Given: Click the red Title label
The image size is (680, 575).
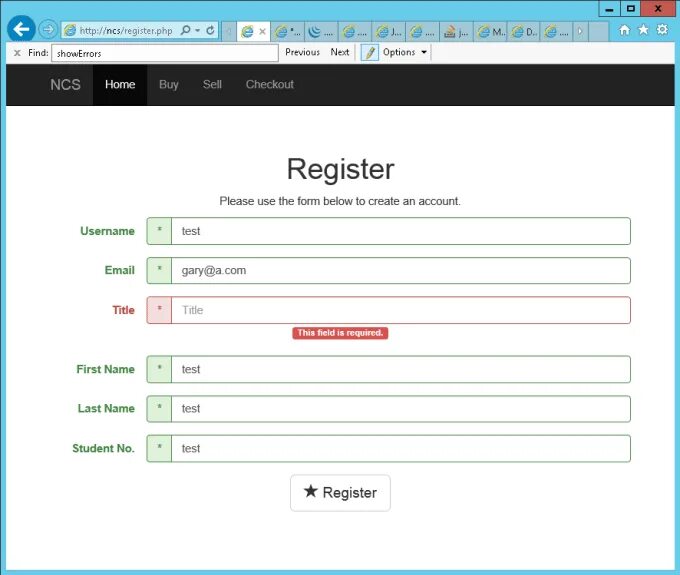Looking at the screenshot, I should coord(124,310).
